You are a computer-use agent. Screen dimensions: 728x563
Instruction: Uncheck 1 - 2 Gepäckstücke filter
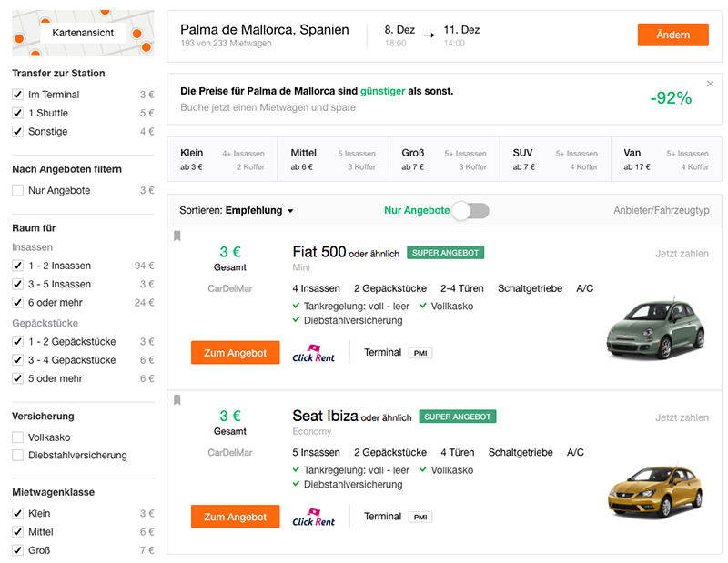[x=17, y=342]
